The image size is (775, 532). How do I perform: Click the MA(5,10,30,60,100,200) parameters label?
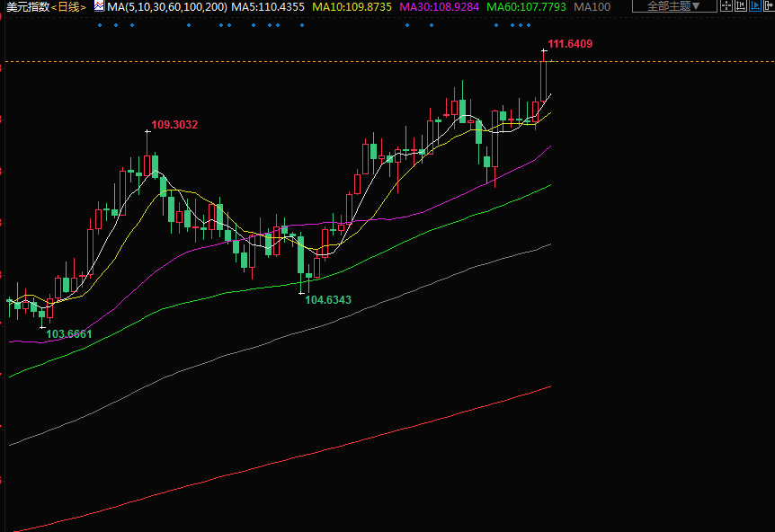click(166, 6)
